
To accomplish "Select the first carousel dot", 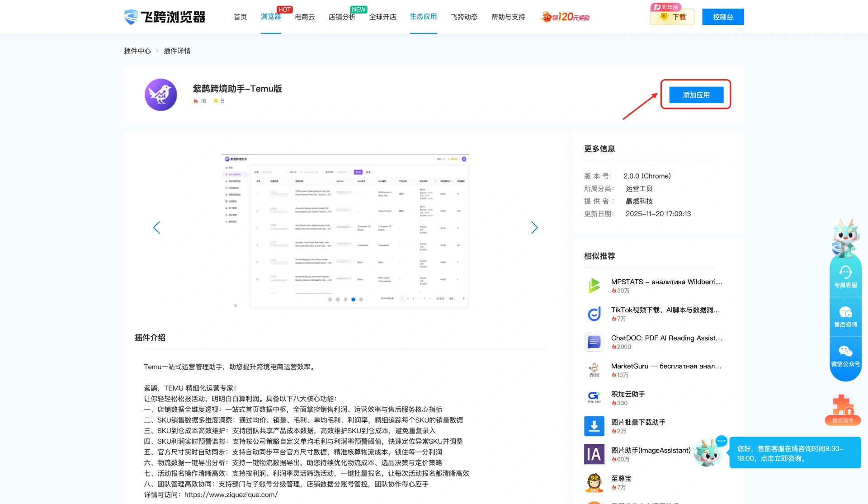I will (x=330, y=299).
